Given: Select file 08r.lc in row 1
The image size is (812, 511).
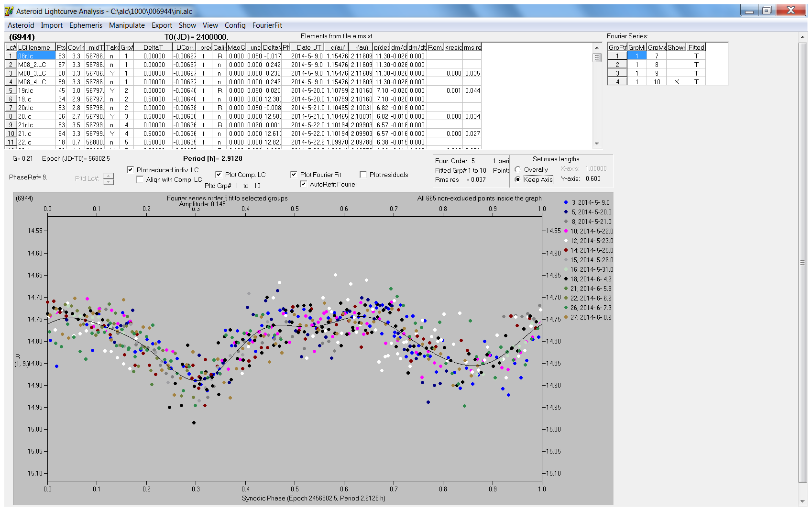Looking at the screenshot, I should [36, 56].
